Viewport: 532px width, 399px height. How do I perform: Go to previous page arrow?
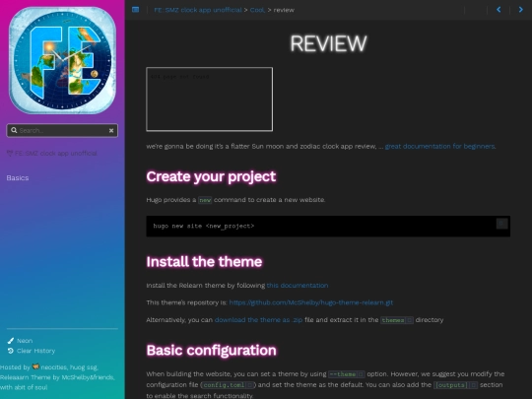pyautogui.click(x=499, y=10)
